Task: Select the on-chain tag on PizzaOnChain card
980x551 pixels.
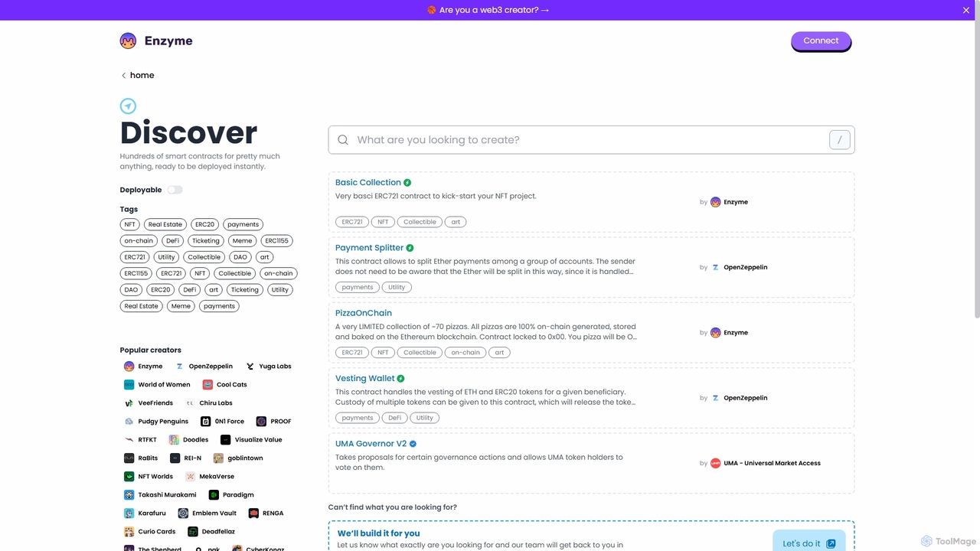Action: pyautogui.click(x=465, y=353)
